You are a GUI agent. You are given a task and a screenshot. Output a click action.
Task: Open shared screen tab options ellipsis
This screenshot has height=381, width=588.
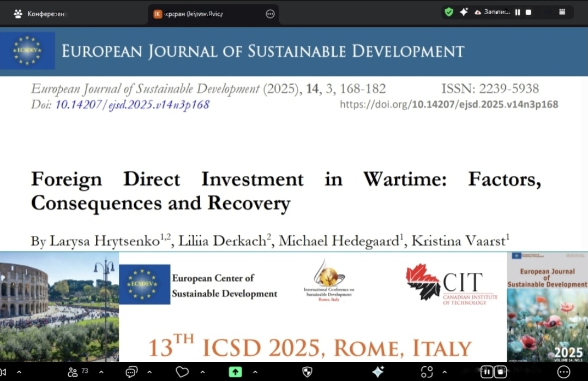point(270,14)
